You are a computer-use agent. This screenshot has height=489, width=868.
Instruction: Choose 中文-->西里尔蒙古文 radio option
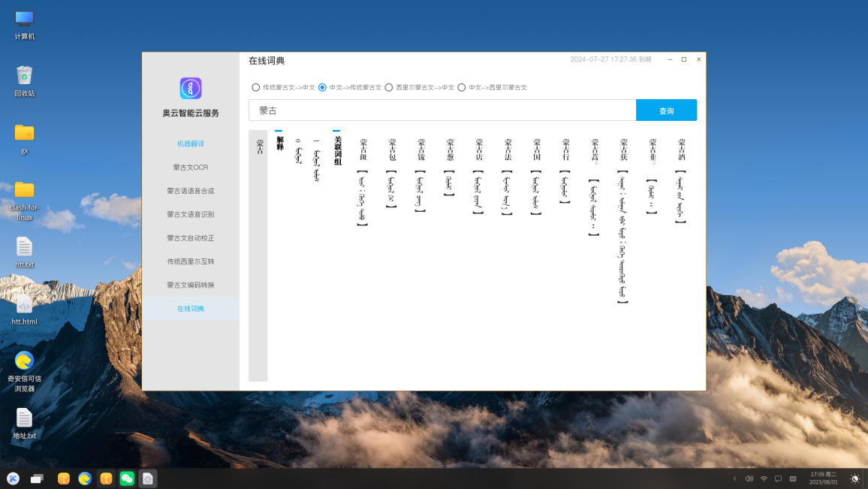point(462,87)
